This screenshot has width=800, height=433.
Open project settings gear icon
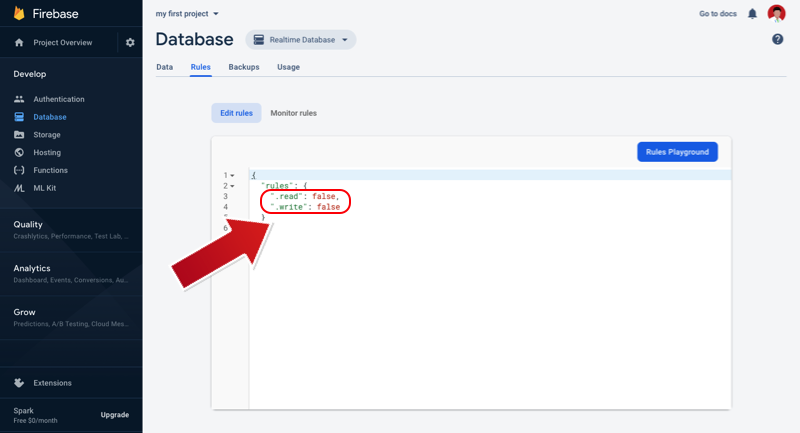click(130, 43)
